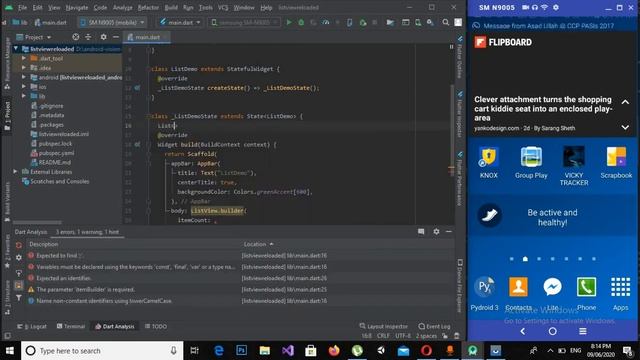Image resolution: width=640 pixels, height=360 pixels.
Task: Open Dart Analysis panel gear settings
Action: coord(436,231)
